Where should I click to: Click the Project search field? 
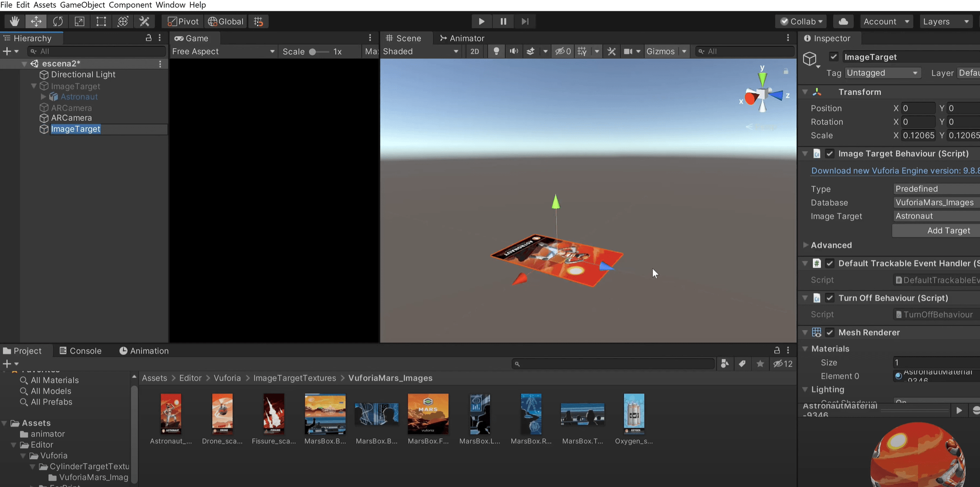(x=613, y=364)
